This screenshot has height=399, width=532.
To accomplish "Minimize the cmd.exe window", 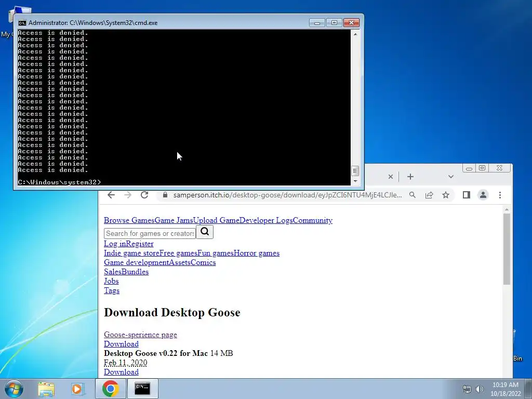I will pos(317,23).
